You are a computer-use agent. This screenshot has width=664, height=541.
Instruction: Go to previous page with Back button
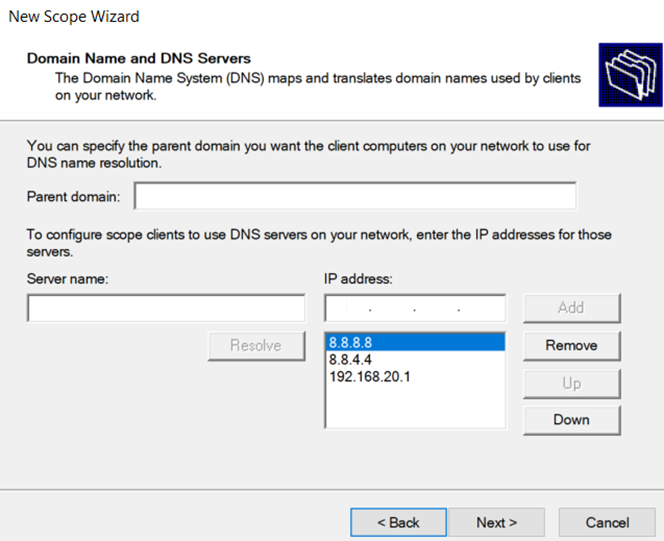pyautogui.click(x=398, y=522)
